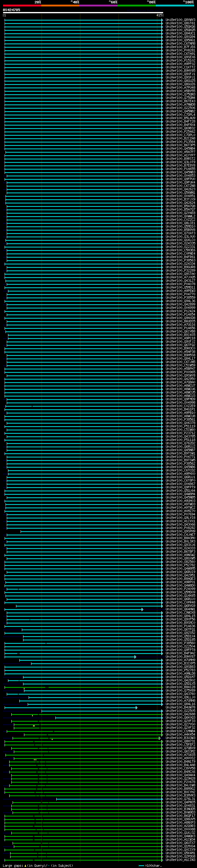Open hit UniRef100_P04078
The height and width of the screenshot is (868, 197).
point(180,284)
